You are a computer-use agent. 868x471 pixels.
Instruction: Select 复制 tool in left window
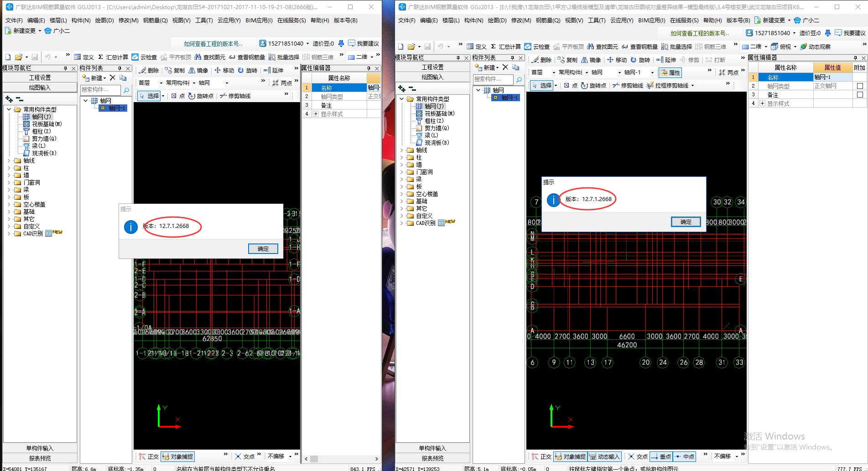pyautogui.click(x=175, y=70)
